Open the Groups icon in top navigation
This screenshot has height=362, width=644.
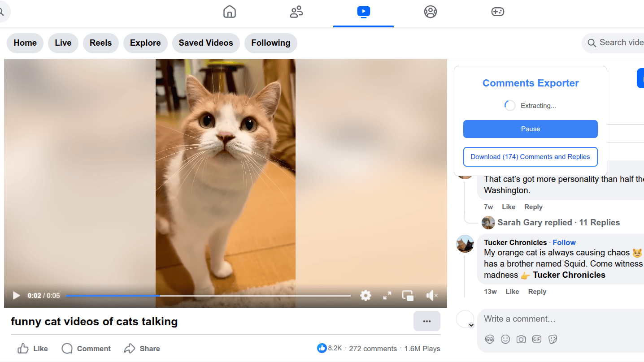tap(430, 12)
